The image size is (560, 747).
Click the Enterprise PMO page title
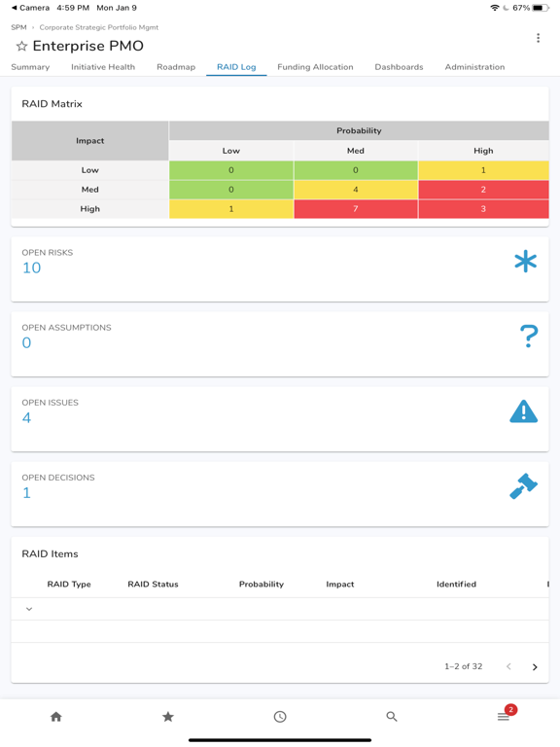(x=88, y=46)
